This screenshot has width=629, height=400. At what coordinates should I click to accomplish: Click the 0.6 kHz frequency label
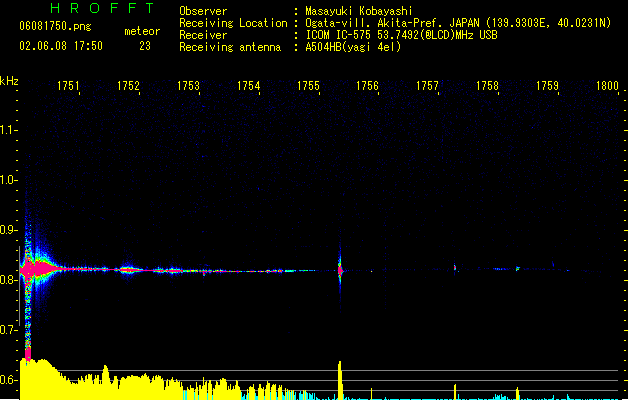[x=7, y=380]
